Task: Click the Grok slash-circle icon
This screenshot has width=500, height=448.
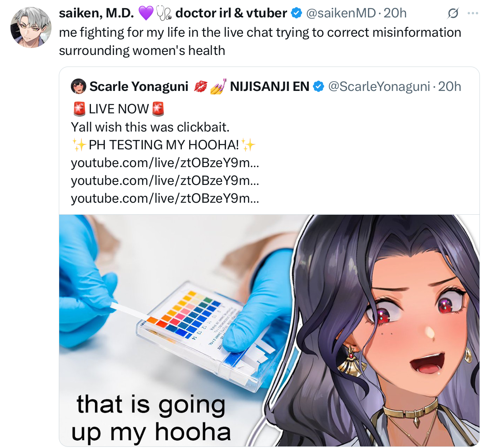Action: point(453,14)
